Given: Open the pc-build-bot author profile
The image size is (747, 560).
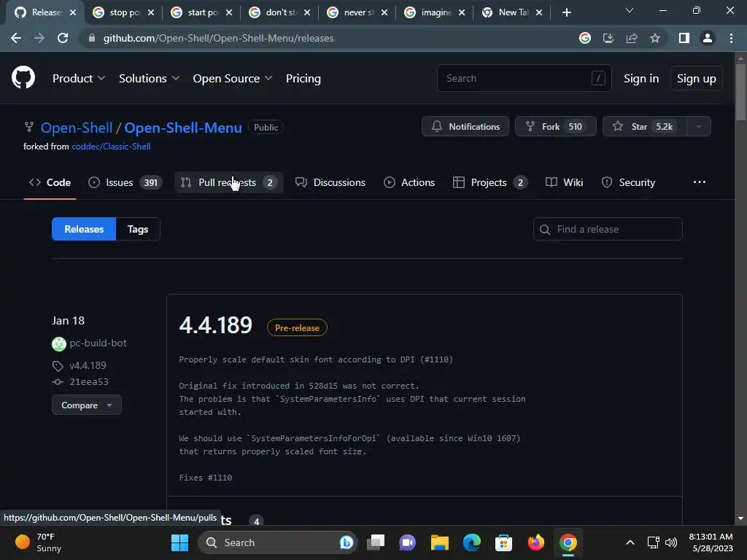Looking at the screenshot, I should (98, 343).
